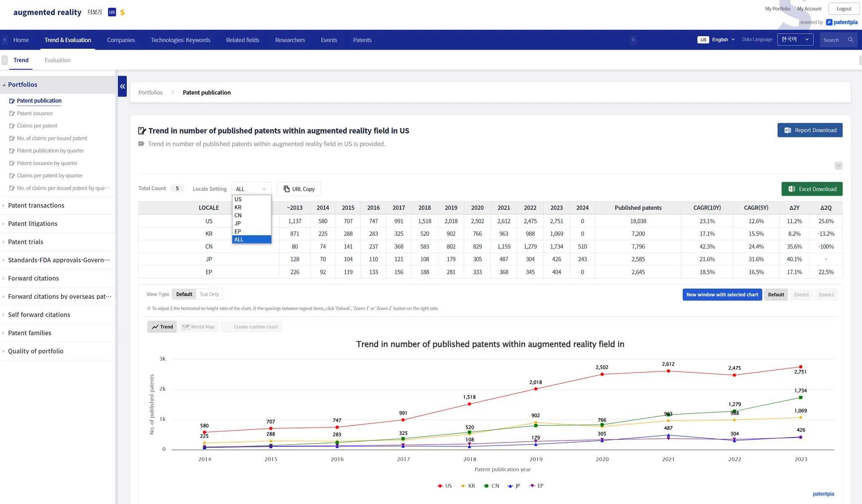Click the yellow S icon beside title
862x504 pixels.
(122, 13)
